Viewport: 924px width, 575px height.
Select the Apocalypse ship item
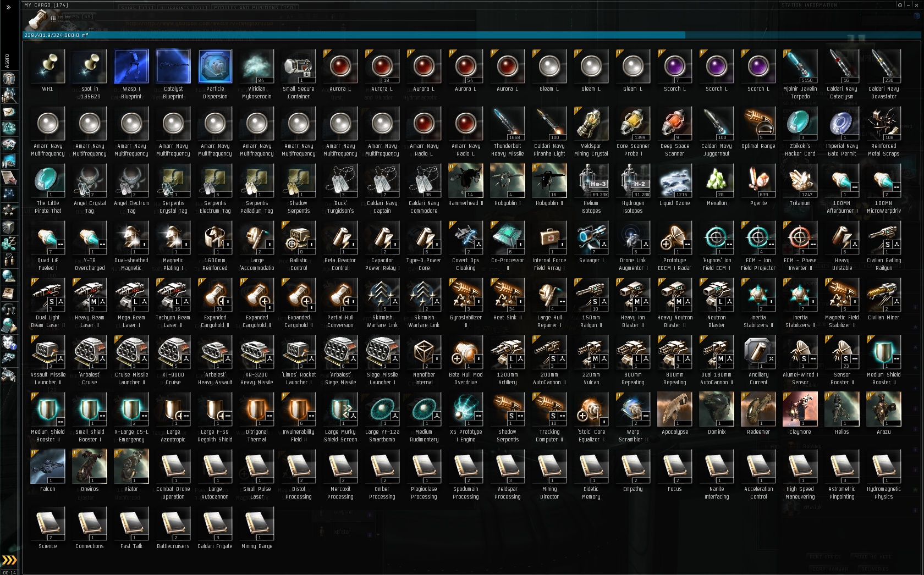coord(675,413)
